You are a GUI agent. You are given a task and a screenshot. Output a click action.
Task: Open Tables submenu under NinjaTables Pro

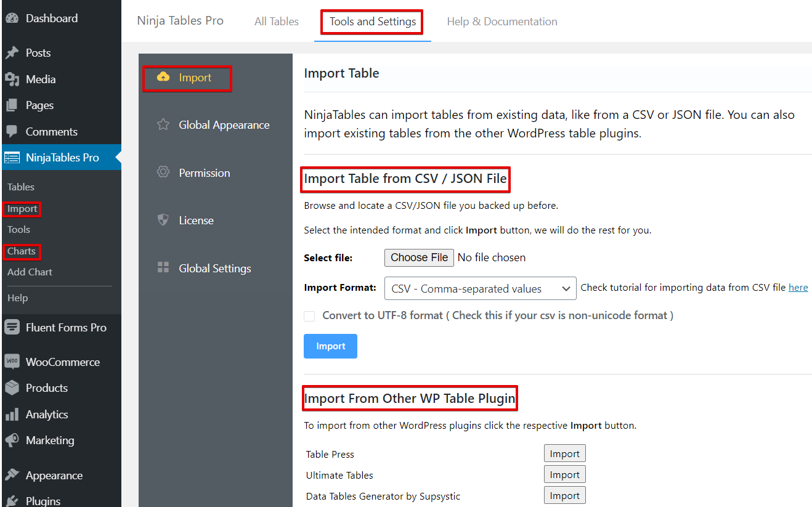coord(21,187)
